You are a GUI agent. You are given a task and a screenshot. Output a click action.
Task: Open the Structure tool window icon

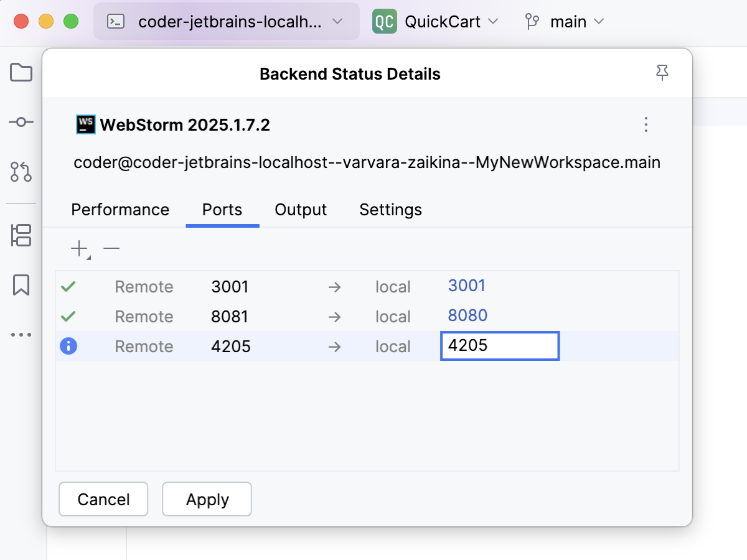click(21, 236)
